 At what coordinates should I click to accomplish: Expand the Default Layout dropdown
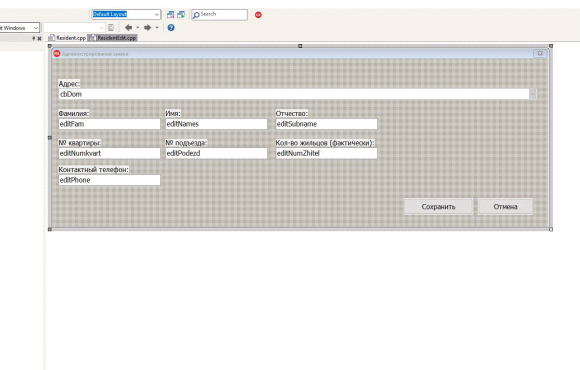pyautogui.click(x=156, y=14)
